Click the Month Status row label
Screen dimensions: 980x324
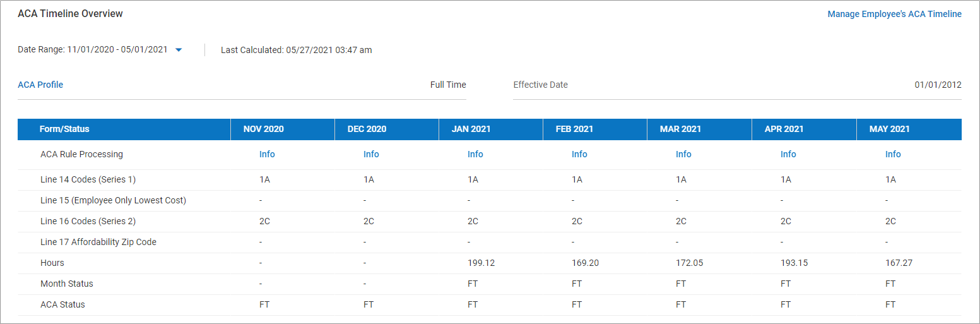point(67,284)
